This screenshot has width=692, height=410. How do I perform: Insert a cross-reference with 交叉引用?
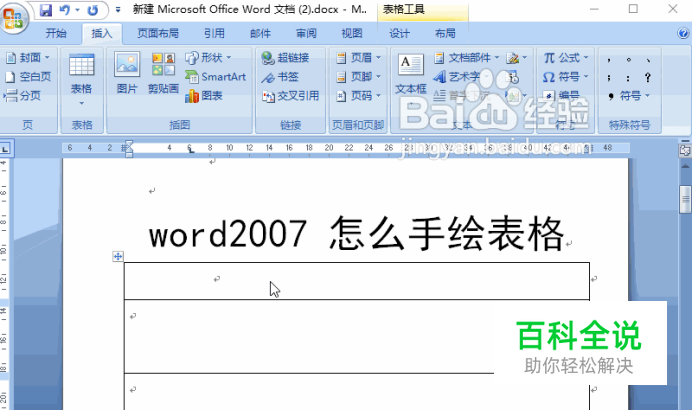point(290,96)
